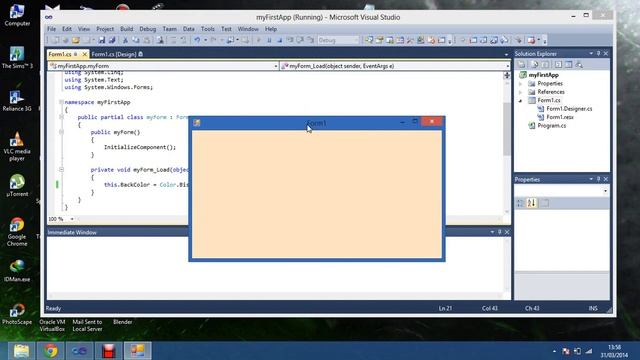Sort properties alphabetically in the Properties panel
Viewport: 640px width, 360px height.
531,203
